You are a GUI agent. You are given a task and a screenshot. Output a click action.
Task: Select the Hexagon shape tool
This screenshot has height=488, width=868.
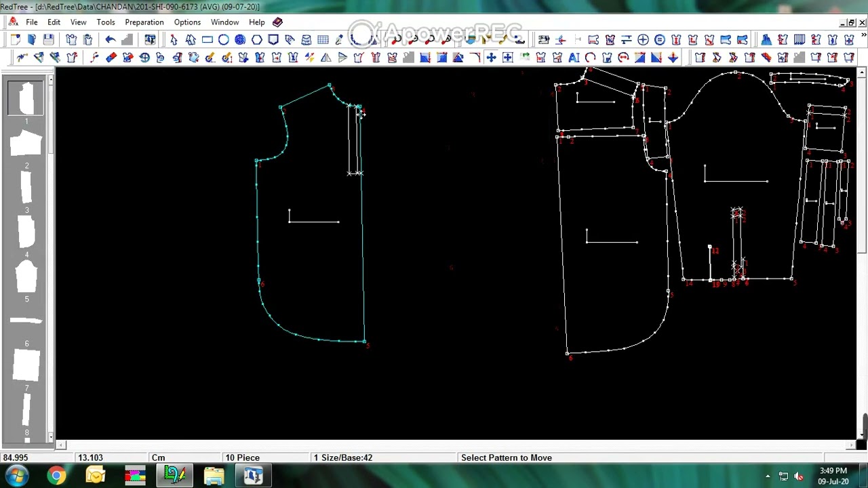256,40
